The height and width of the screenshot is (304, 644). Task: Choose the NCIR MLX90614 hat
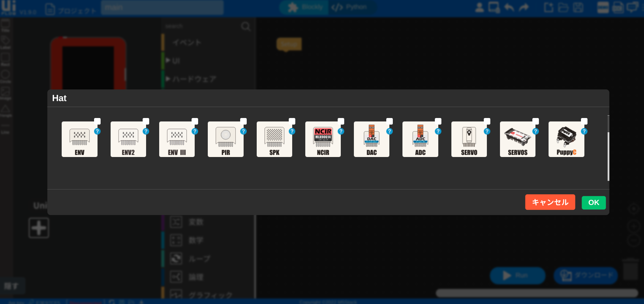323,139
